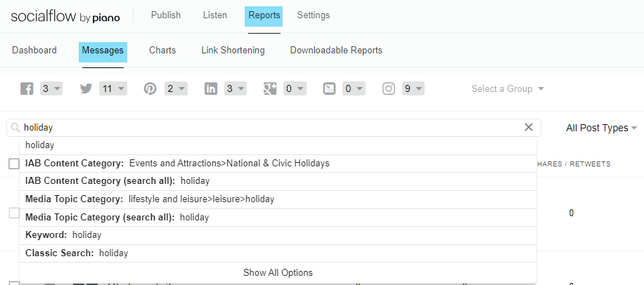Viewport: 644px width, 285px height.
Task: Open the dropdown showing 0 beside terminal icon
Action: pos(354,88)
